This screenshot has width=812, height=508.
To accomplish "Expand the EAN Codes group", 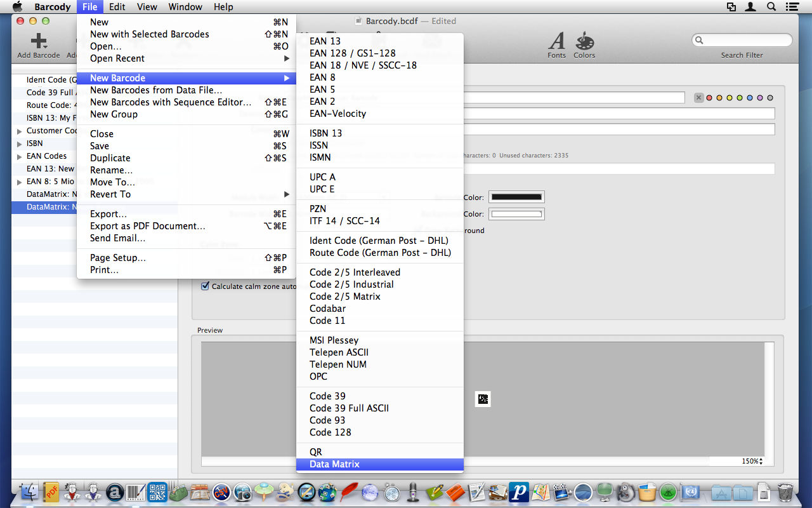I will tap(20, 156).
